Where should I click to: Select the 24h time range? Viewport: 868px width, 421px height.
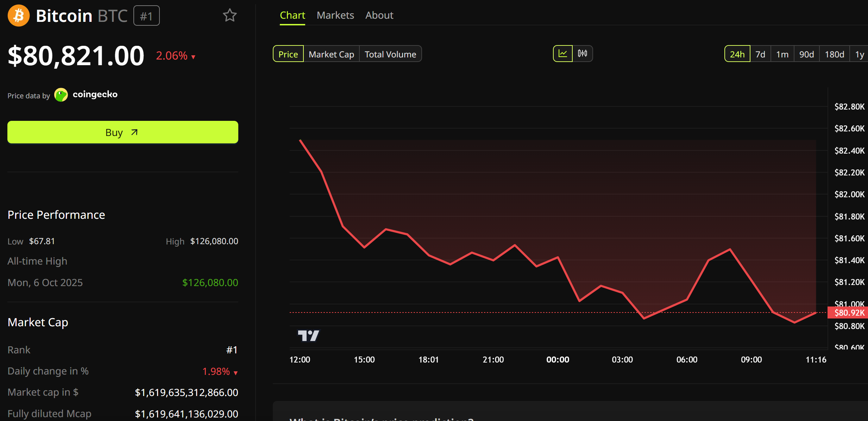(737, 54)
